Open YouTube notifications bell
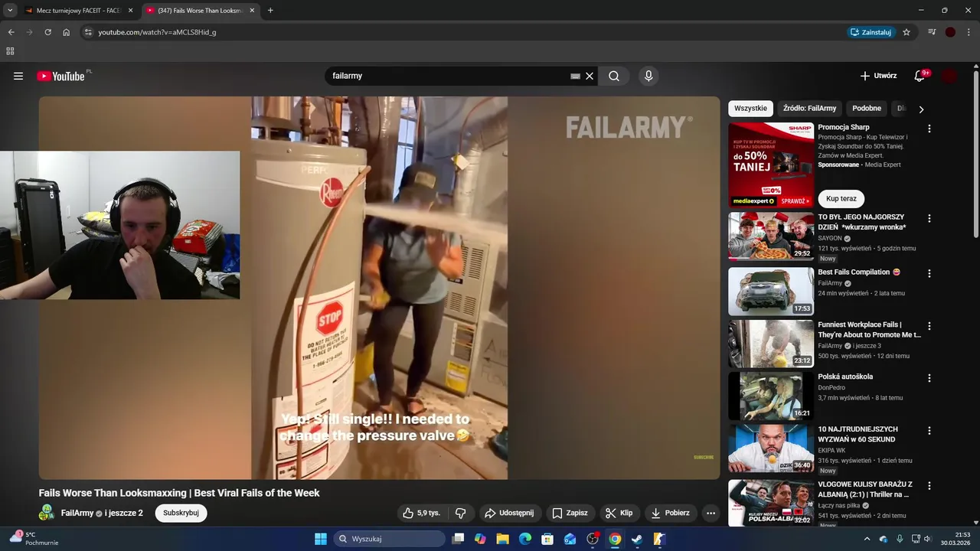This screenshot has height=551, width=980. click(x=920, y=76)
